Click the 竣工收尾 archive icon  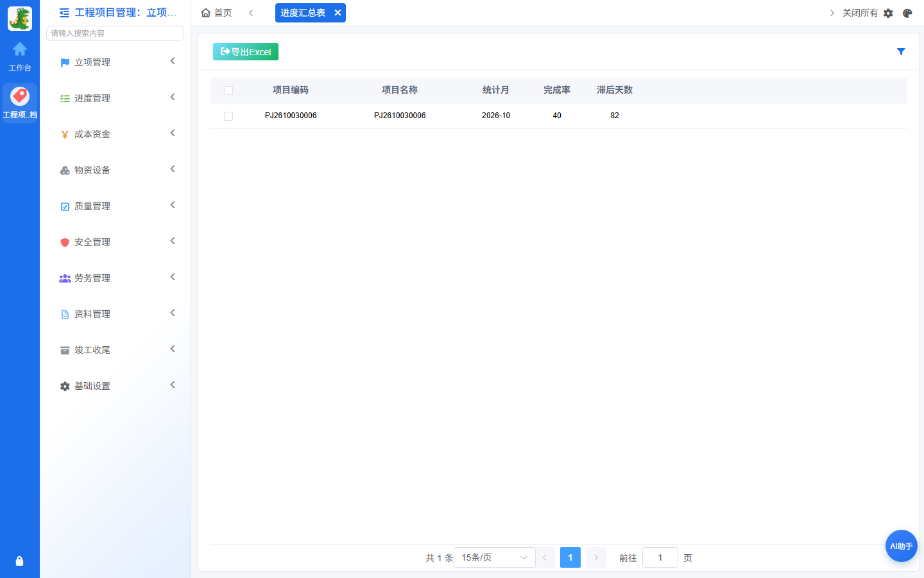point(65,350)
